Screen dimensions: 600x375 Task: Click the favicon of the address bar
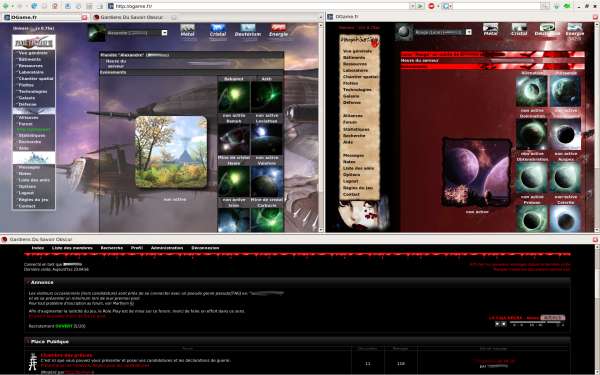[x=111, y=6]
